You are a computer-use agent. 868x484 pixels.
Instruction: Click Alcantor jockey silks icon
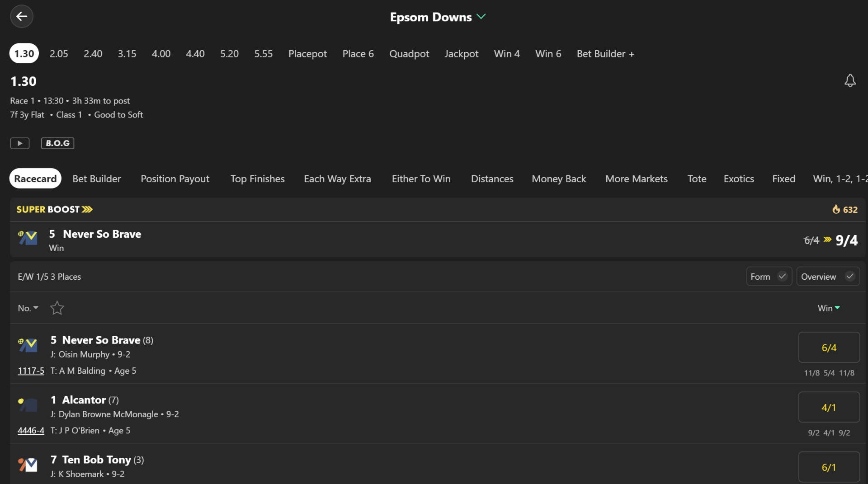click(28, 404)
